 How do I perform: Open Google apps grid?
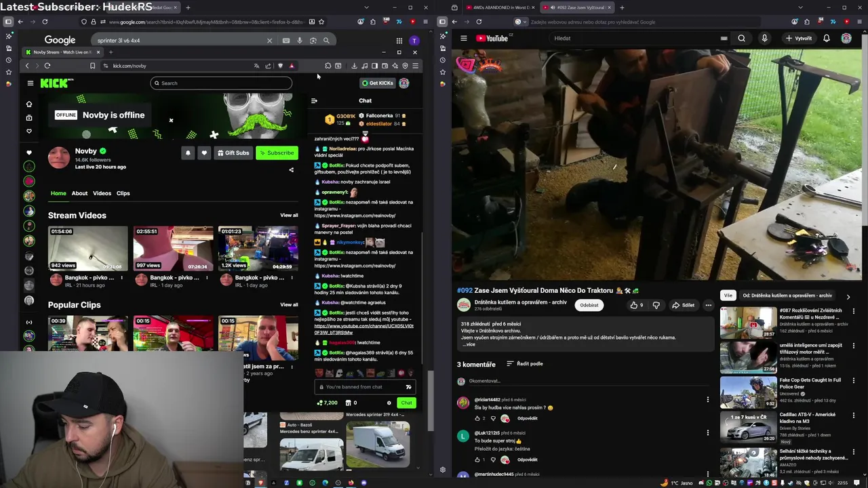(399, 41)
